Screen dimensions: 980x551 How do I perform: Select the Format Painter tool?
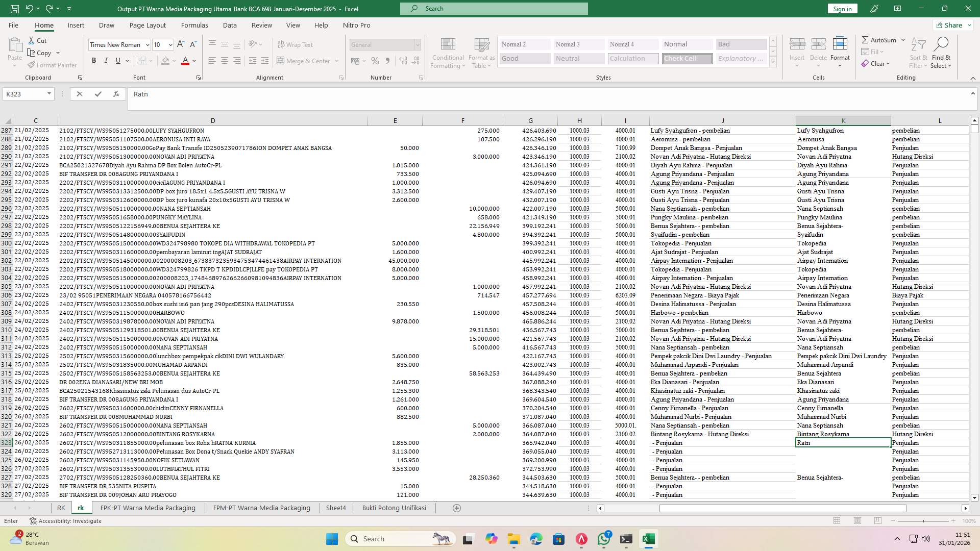pos(53,65)
